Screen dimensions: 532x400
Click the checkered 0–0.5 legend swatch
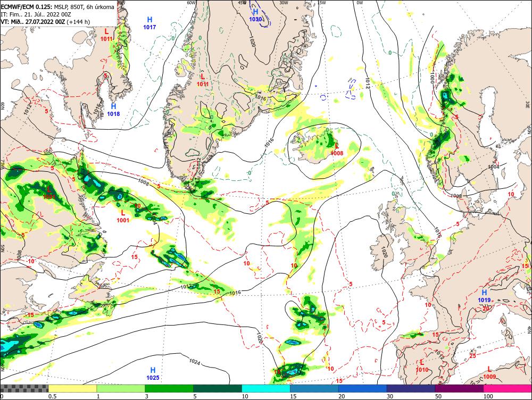(x=24, y=388)
